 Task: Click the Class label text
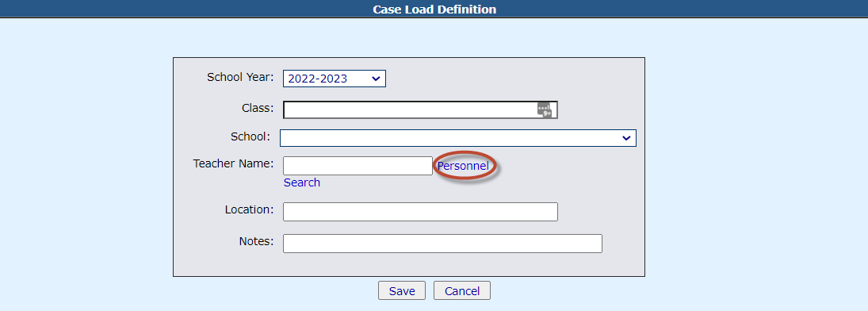pyautogui.click(x=258, y=108)
